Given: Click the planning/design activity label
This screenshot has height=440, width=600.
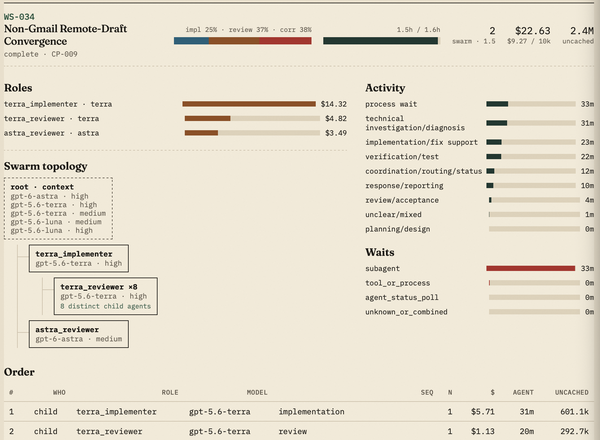Looking at the screenshot, I should pyautogui.click(x=398, y=229).
